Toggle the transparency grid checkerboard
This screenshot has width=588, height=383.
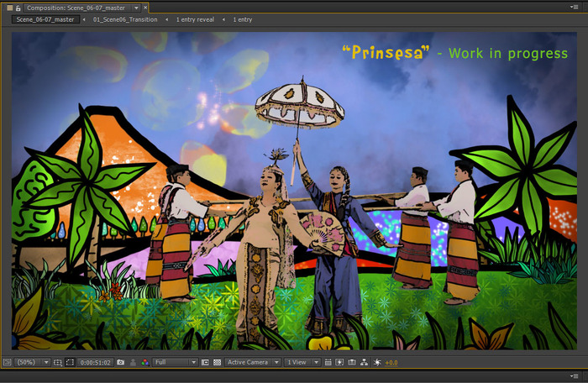click(x=217, y=362)
